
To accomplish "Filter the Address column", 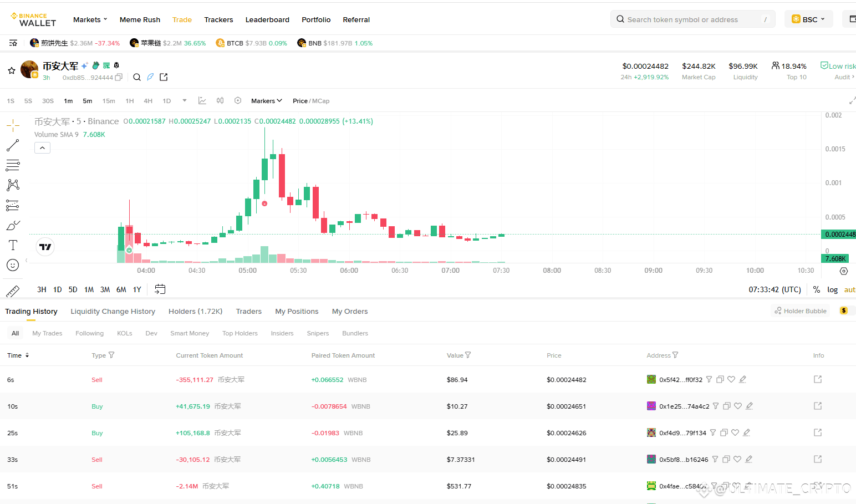I will (675, 355).
